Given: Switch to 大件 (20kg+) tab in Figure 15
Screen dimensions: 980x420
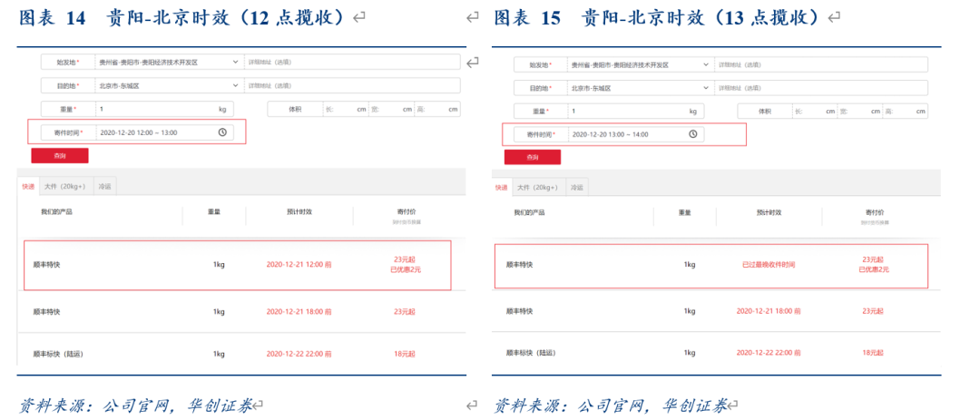Looking at the screenshot, I should (537, 187).
